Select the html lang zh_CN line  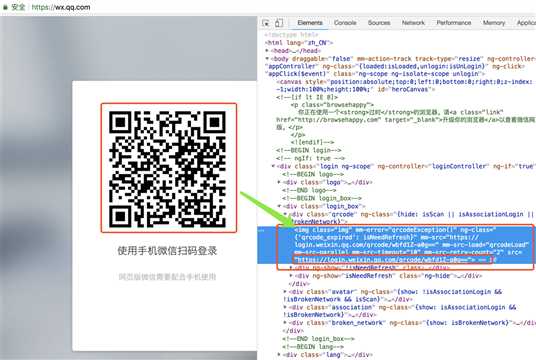(x=299, y=43)
